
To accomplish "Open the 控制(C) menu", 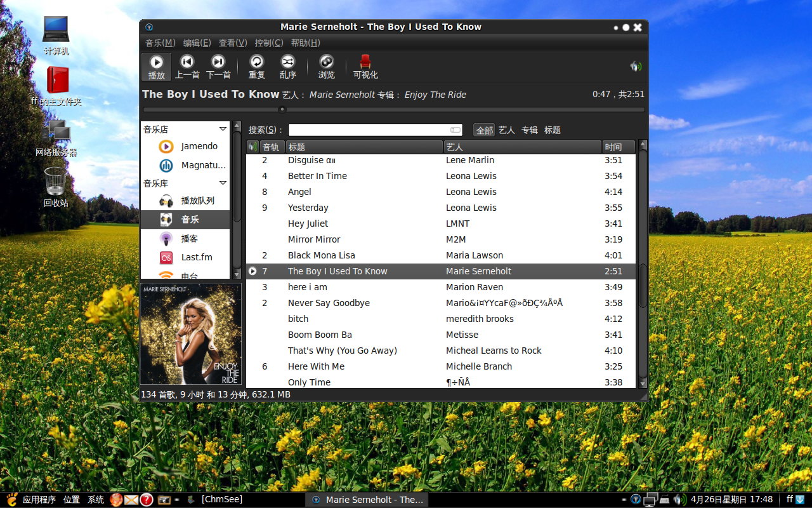I will coord(269,43).
